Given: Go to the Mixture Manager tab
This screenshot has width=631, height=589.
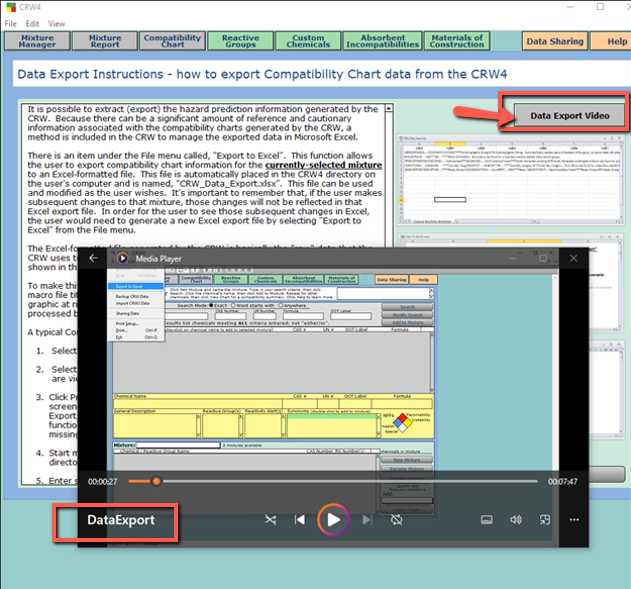Looking at the screenshot, I should click(37, 41).
